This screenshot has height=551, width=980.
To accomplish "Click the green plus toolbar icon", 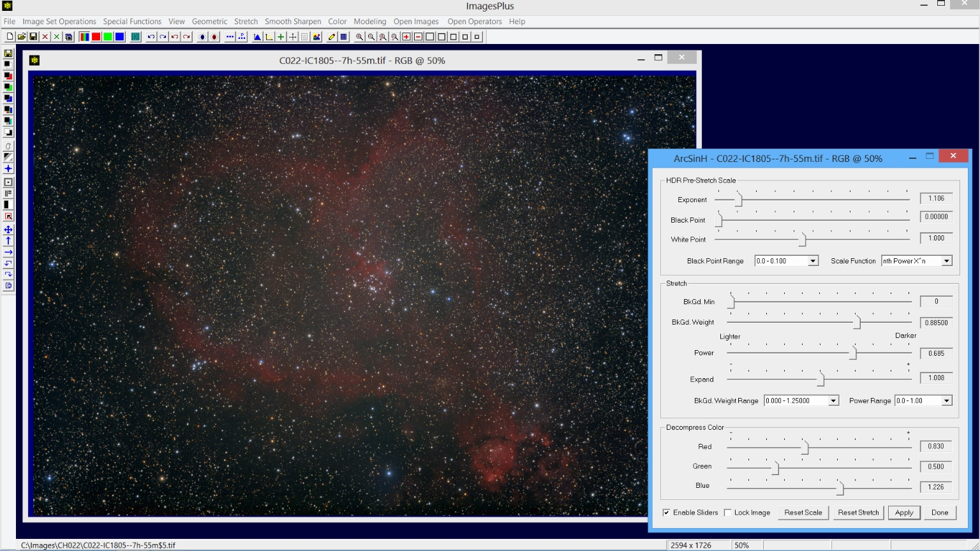I will [281, 37].
